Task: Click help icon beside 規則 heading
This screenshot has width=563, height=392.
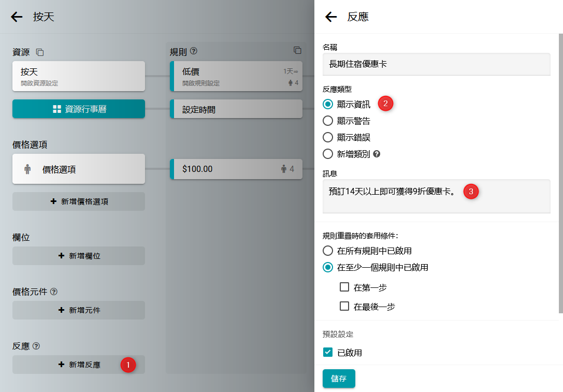Action: pos(194,51)
